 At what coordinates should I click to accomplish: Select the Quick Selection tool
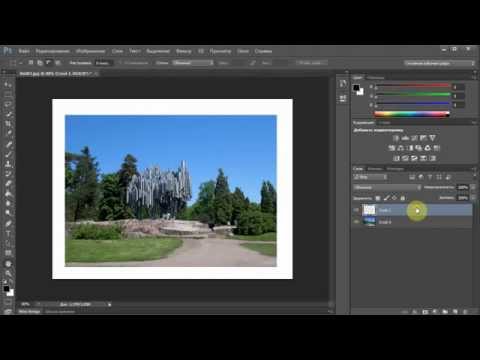point(8,115)
